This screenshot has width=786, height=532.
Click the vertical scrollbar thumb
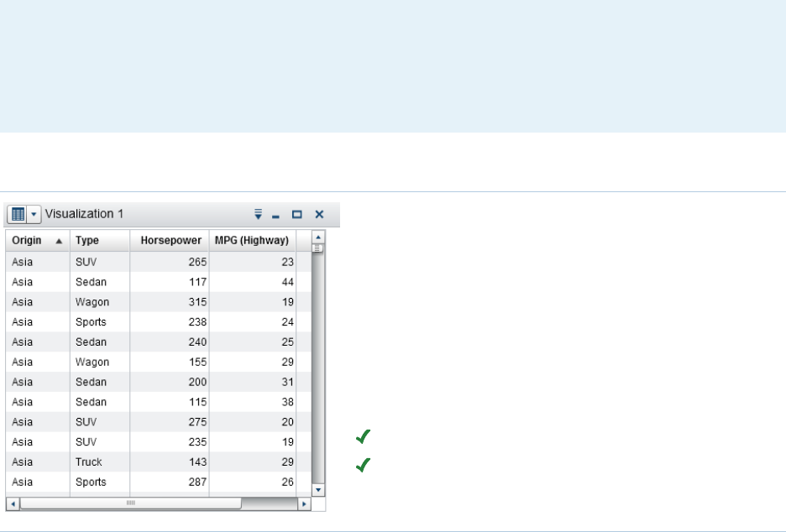[x=318, y=248]
